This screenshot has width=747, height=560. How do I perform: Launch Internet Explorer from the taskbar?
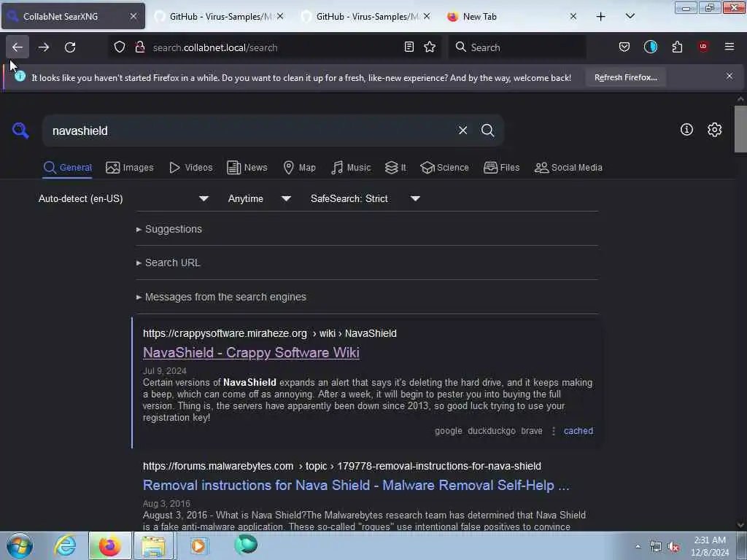click(x=65, y=545)
